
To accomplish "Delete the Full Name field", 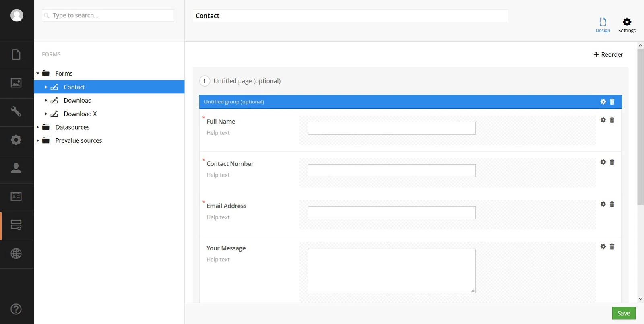I will point(612,120).
